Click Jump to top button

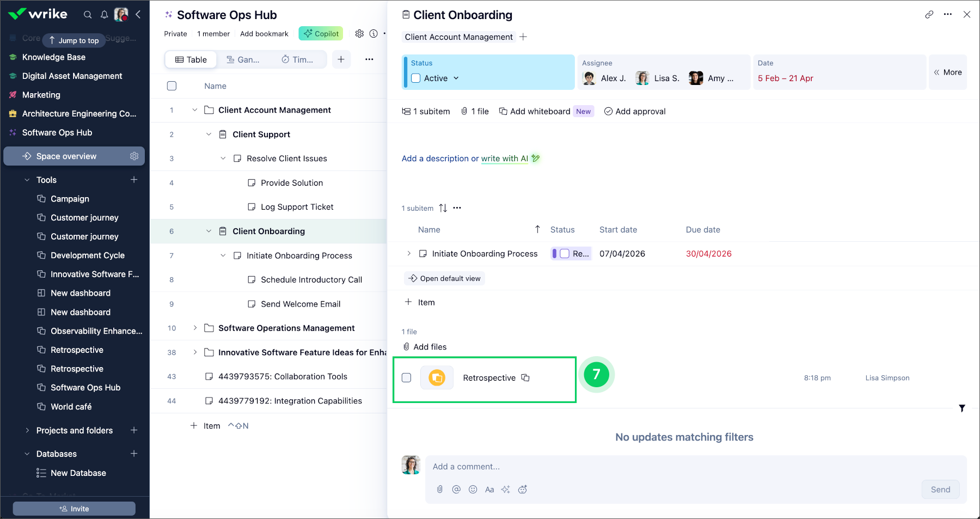[x=73, y=40]
